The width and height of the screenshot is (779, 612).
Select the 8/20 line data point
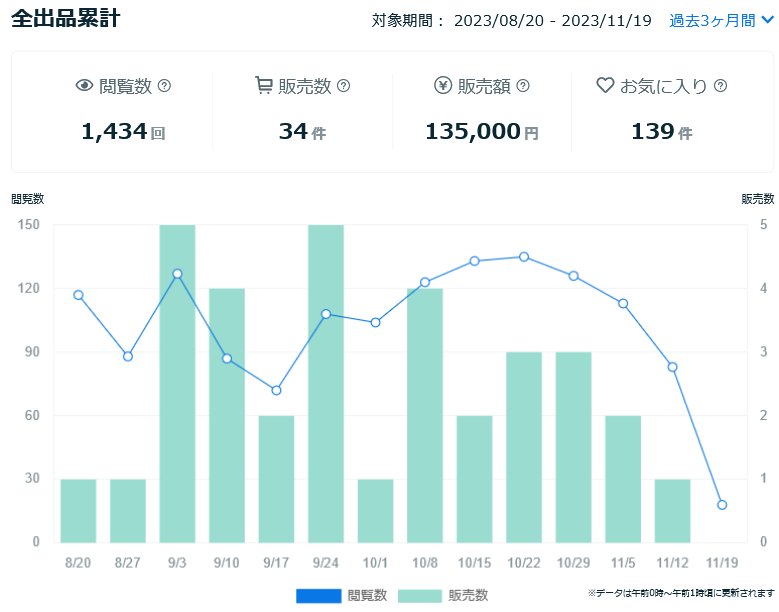pyautogui.click(x=78, y=295)
